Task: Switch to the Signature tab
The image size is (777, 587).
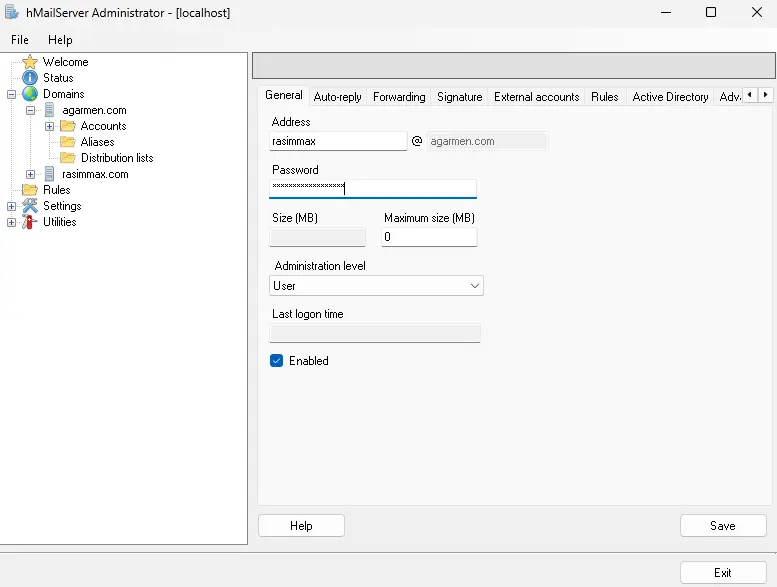Action: click(x=459, y=97)
